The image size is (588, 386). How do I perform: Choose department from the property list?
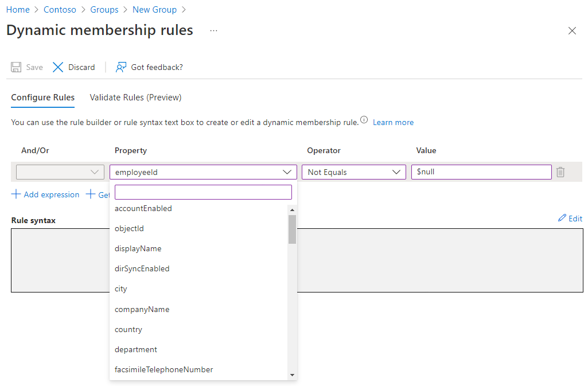pyautogui.click(x=136, y=349)
